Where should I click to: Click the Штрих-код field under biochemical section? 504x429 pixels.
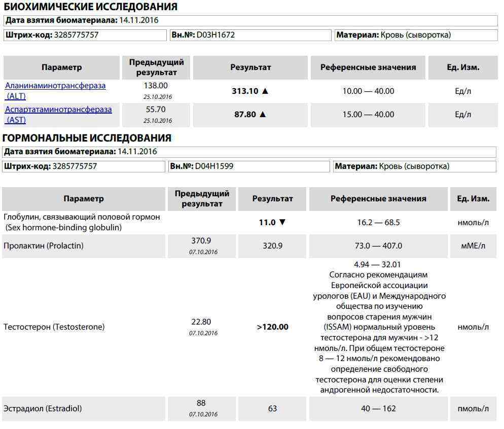pyautogui.click(x=85, y=35)
